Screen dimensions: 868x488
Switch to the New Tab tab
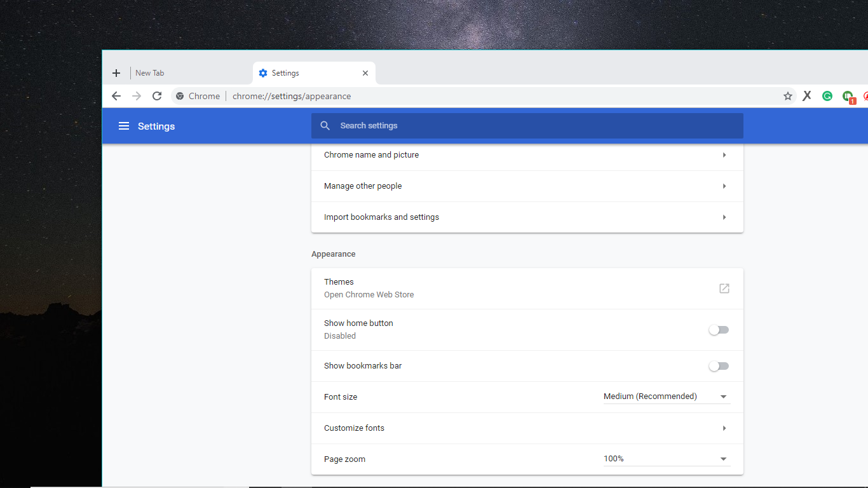191,73
